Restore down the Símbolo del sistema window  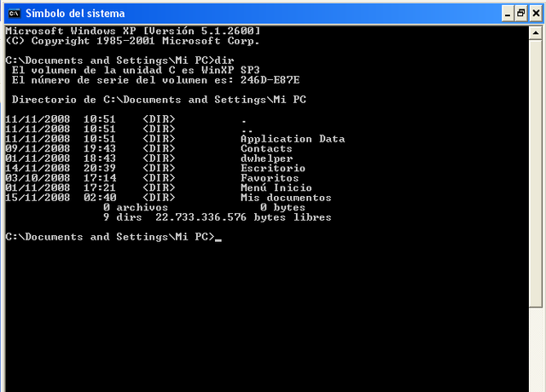(521, 14)
